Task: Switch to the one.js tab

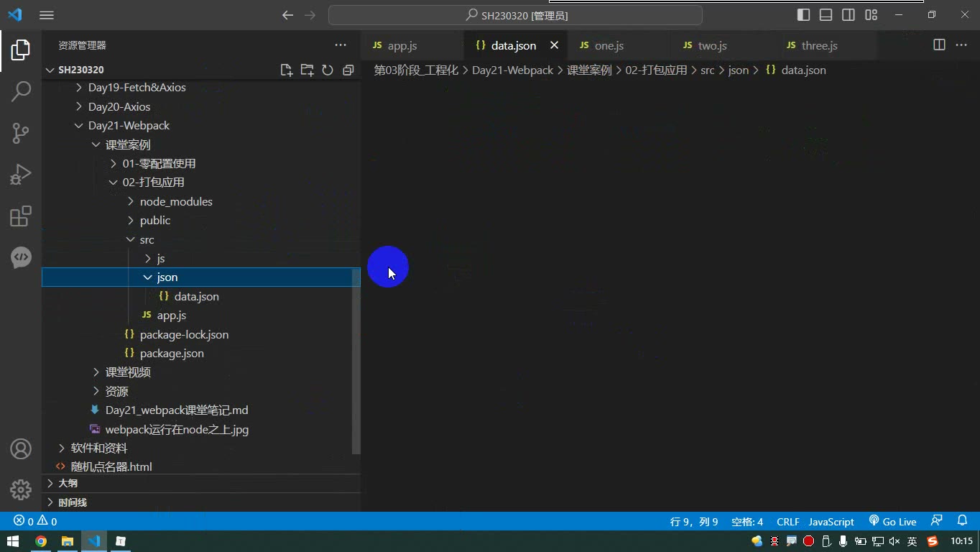Action: coord(609,45)
